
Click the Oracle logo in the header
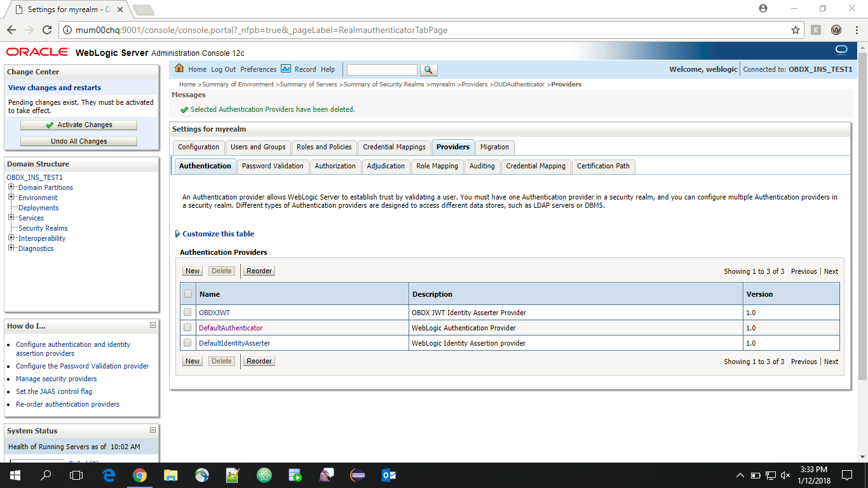click(x=37, y=52)
